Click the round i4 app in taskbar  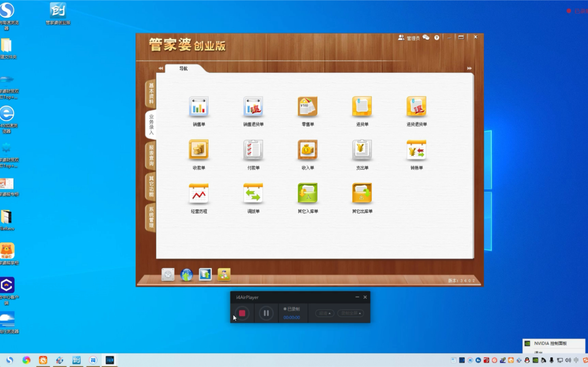(93, 360)
